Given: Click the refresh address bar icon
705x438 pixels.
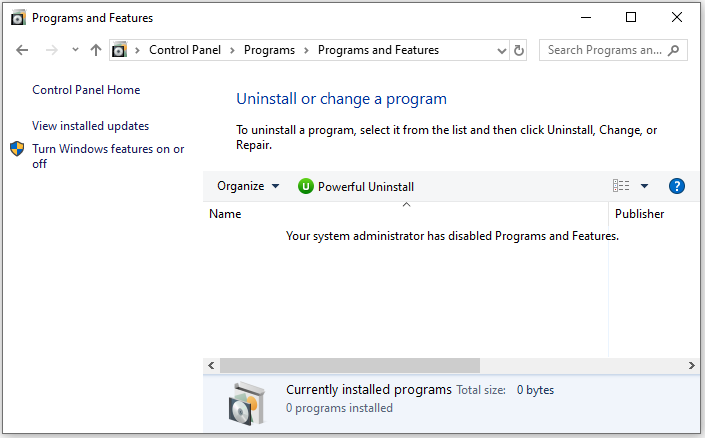Looking at the screenshot, I should coord(519,50).
